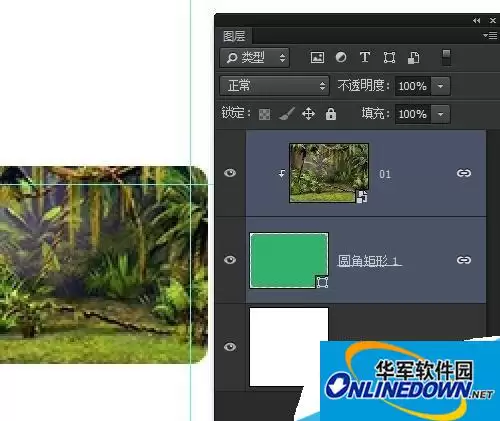Click lock transparent pixels icon
The image size is (500, 421).
point(264,114)
